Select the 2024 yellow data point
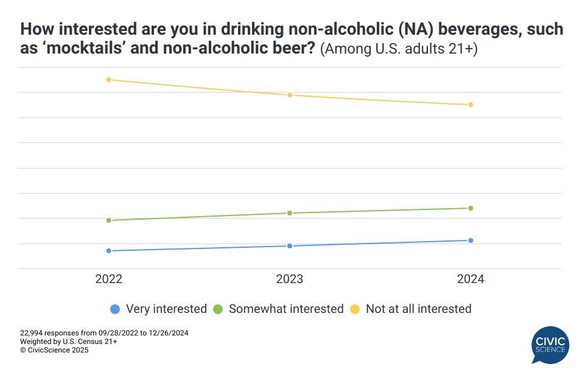 pos(471,105)
